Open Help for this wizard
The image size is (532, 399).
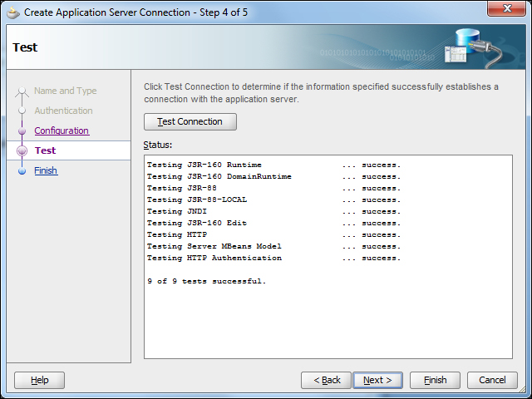(39, 380)
